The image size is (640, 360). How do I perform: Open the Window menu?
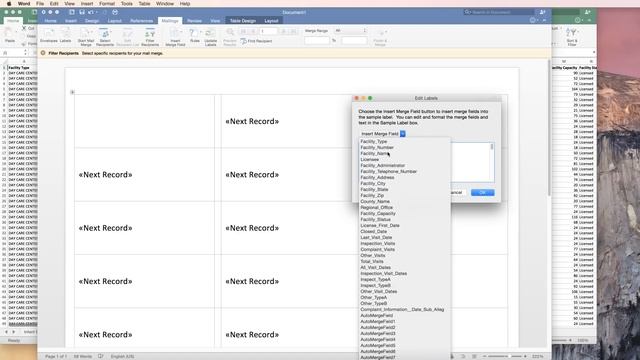tap(165, 3)
